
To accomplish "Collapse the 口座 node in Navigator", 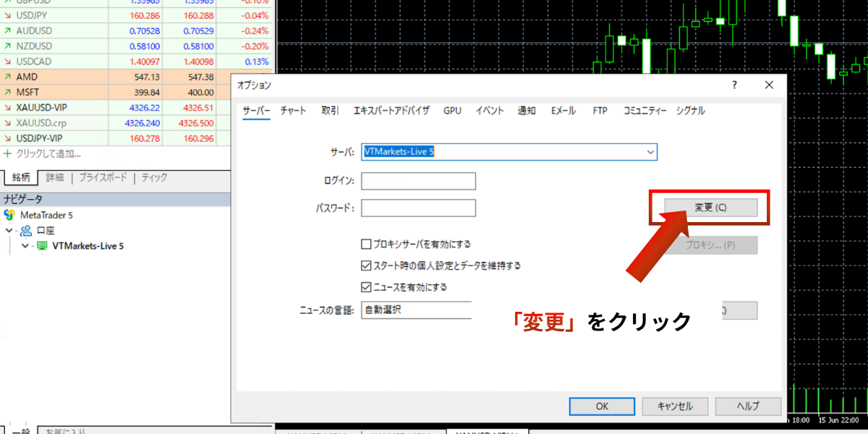I will 9,230.
